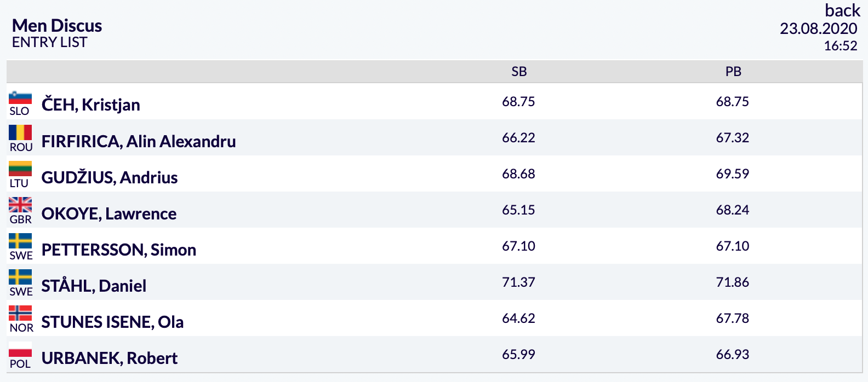The width and height of the screenshot is (868, 382).
Task: Click the PB column header
Action: (733, 72)
